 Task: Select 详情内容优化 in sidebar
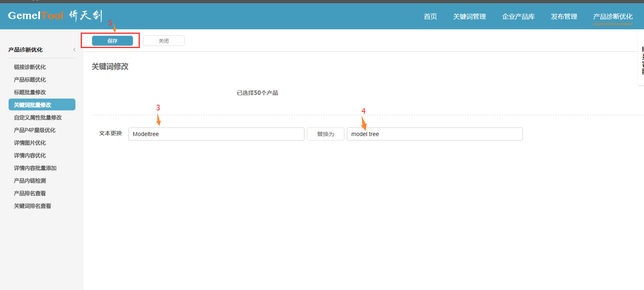(30, 155)
